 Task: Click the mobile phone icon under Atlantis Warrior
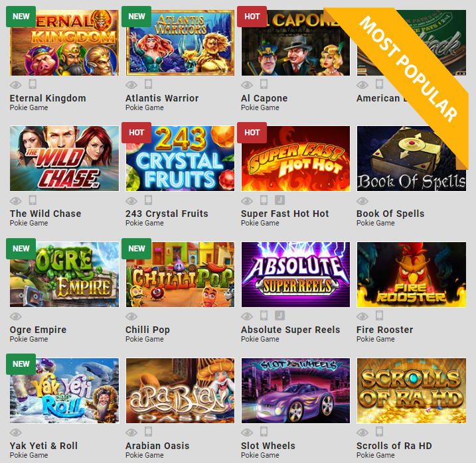coord(148,84)
